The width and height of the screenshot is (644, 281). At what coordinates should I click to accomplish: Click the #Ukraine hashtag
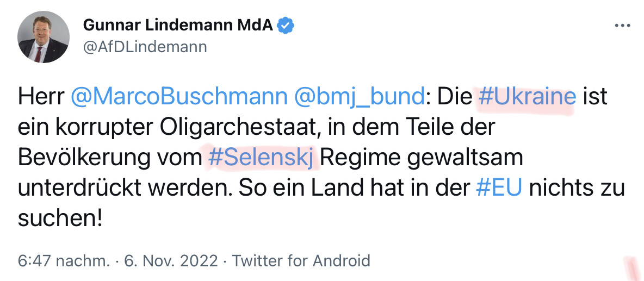527,98
